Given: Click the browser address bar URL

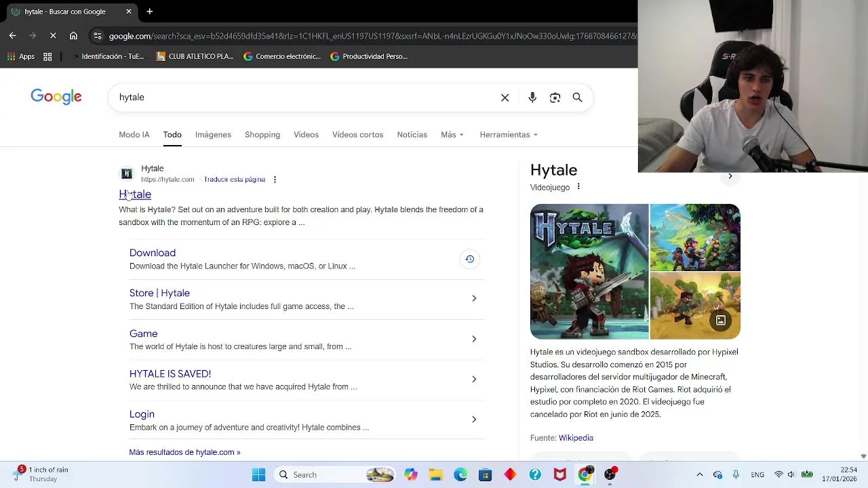Looking at the screenshot, I should (373, 36).
